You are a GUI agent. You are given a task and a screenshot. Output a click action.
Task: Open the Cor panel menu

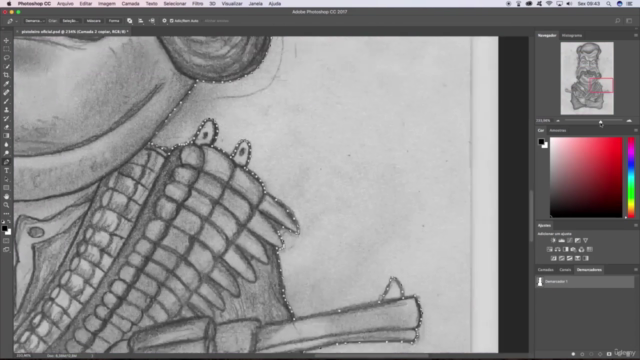636,131
